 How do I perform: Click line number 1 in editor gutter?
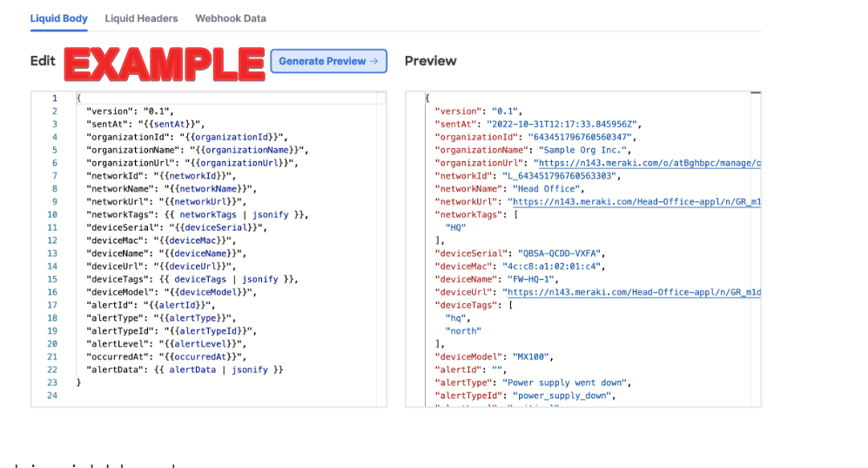tap(54, 98)
